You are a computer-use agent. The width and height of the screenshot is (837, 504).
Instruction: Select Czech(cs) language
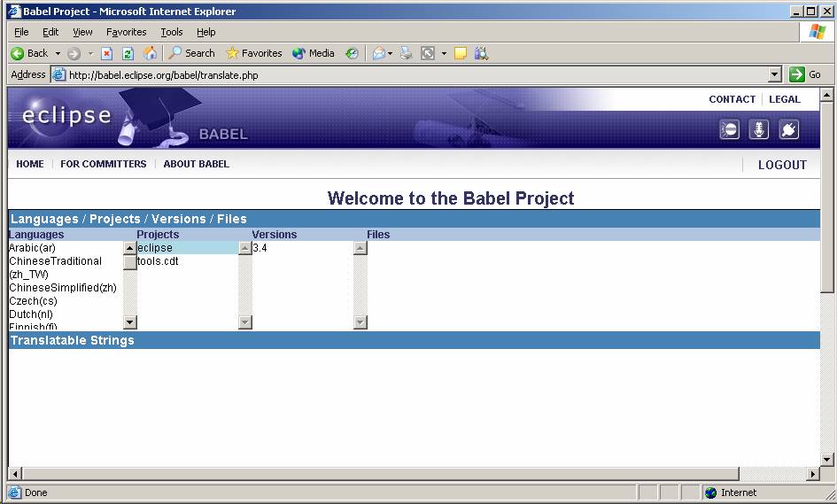point(33,301)
